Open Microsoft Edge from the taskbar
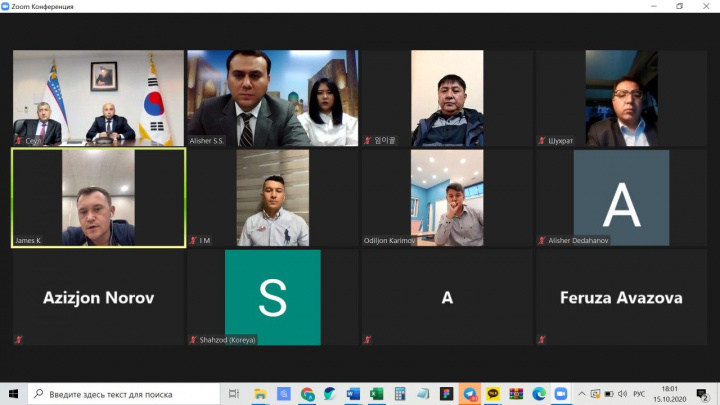This screenshot has width=720, height=405. [x=539, y=394]
